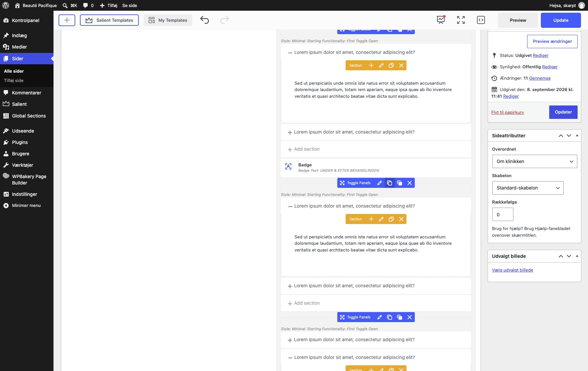
Task: Click the Preview ændringer button
Action: [x=552, y=42]
